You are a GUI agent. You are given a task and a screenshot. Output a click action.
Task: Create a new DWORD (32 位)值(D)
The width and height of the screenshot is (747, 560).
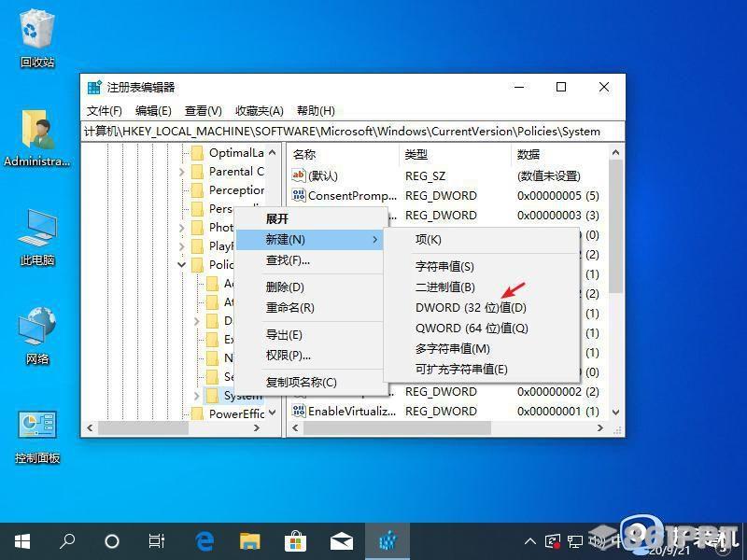tap(482, 308)
